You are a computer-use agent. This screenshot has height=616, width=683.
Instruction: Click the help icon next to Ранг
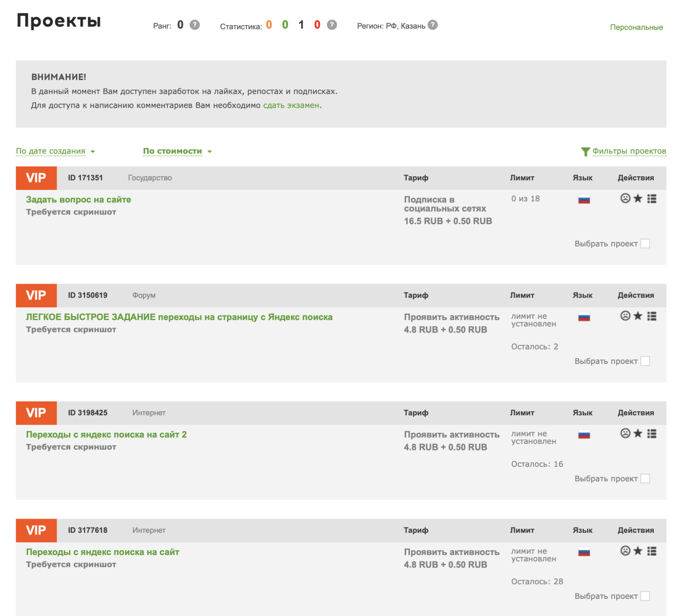click(195, 25)
